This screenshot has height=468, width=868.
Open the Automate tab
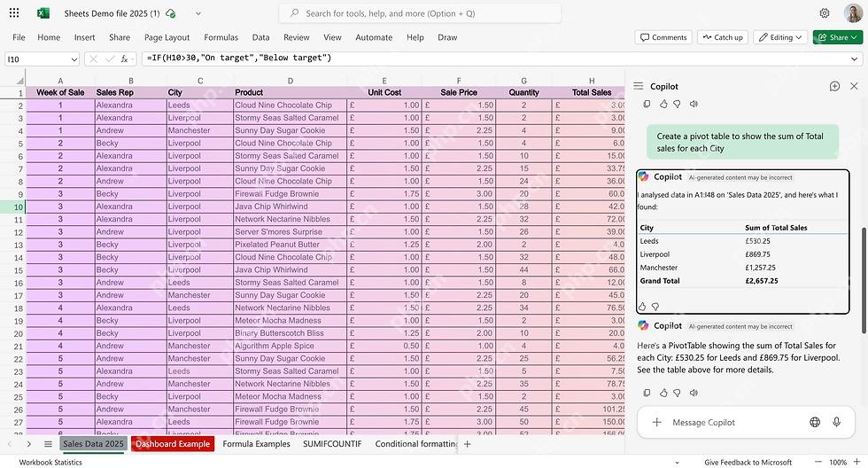374,37
